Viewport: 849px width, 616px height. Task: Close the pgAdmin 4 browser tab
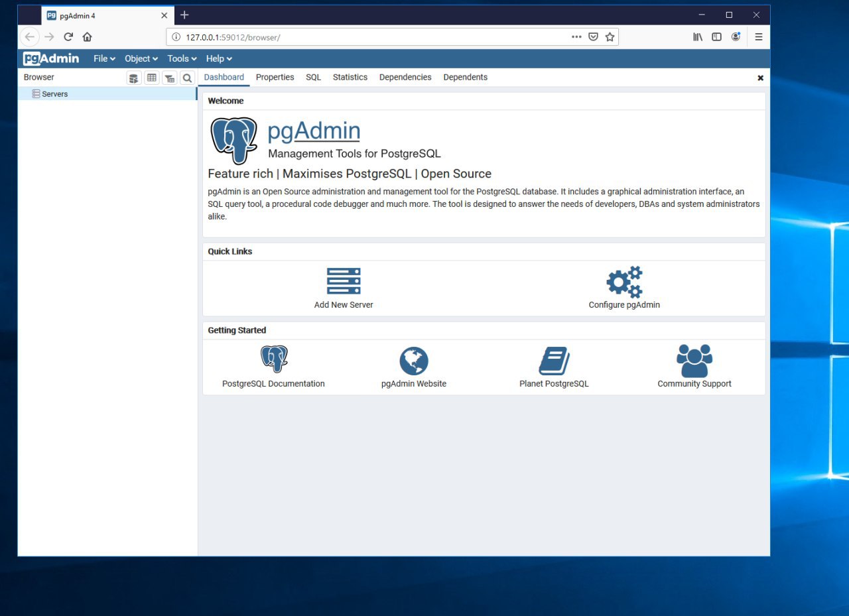(x=164, y=15)
